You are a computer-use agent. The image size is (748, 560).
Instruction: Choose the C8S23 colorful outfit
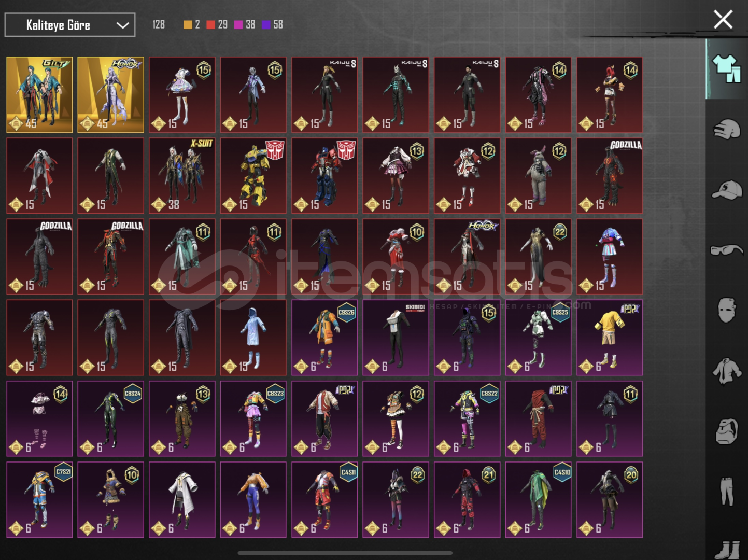pos(253,418)
